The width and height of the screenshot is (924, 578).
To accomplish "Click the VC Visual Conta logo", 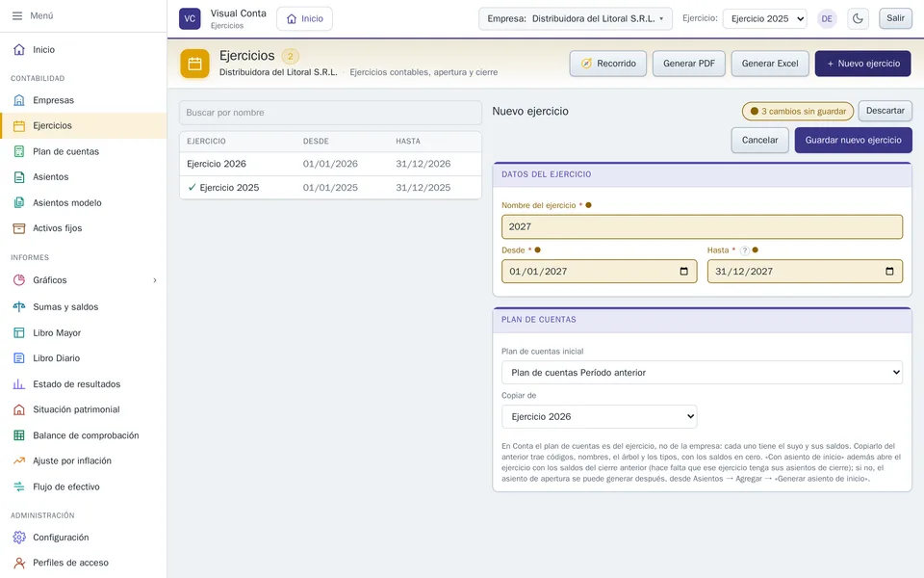I will [x=190, y=18].
